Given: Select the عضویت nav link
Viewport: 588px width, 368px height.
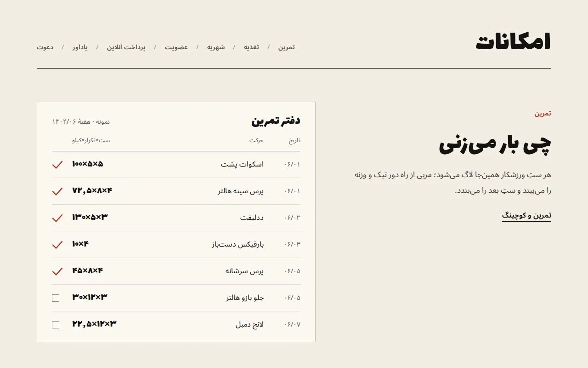Looking at the screenshot, I should click(176, 47).
